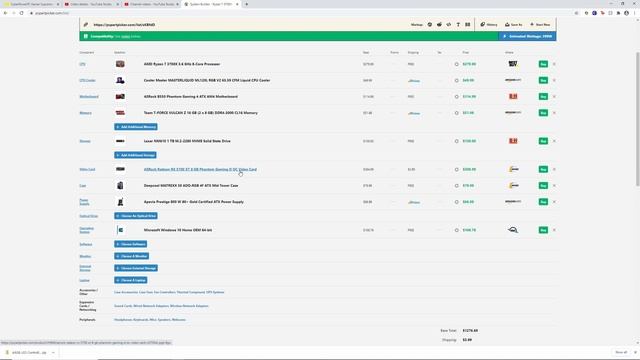
Task: Click the Cooler Master cooler thumbnail
Action: [x=120, y=80]
